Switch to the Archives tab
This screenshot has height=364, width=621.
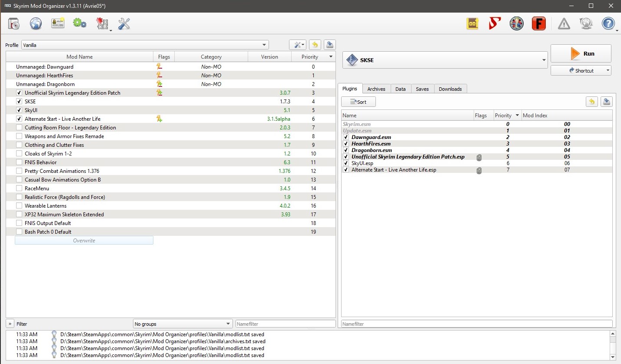pos(376,89)
